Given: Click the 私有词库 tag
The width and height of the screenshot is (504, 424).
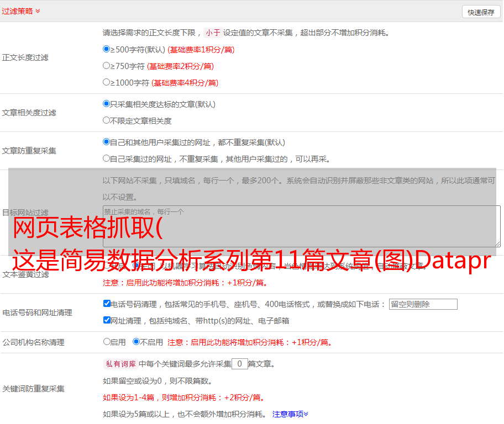Looking at the screenshot, I should pos(121,364).
